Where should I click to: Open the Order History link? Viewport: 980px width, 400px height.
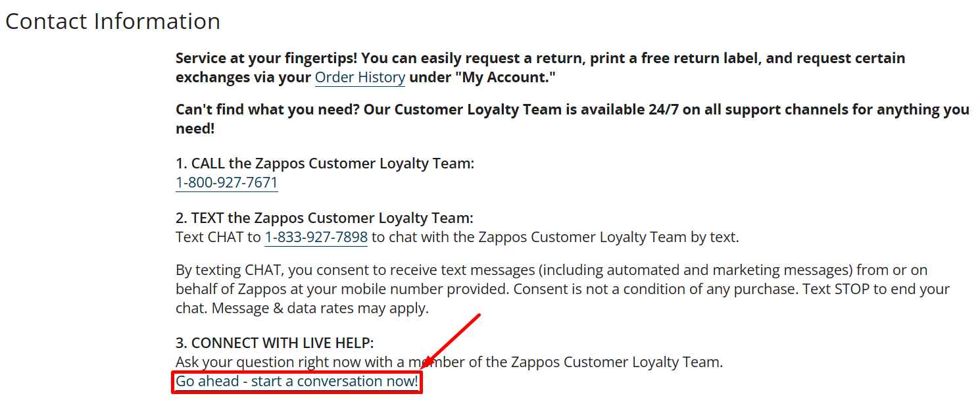click(x=359, y=77)
